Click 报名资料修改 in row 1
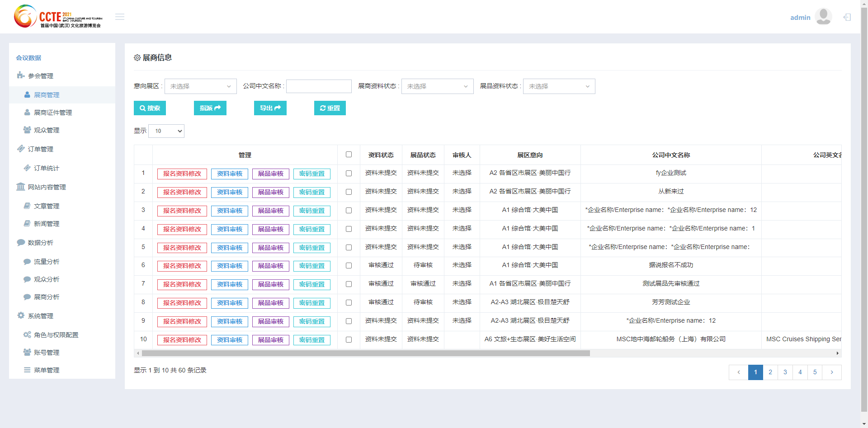This screenshot has height=428, width=868. 182,174
